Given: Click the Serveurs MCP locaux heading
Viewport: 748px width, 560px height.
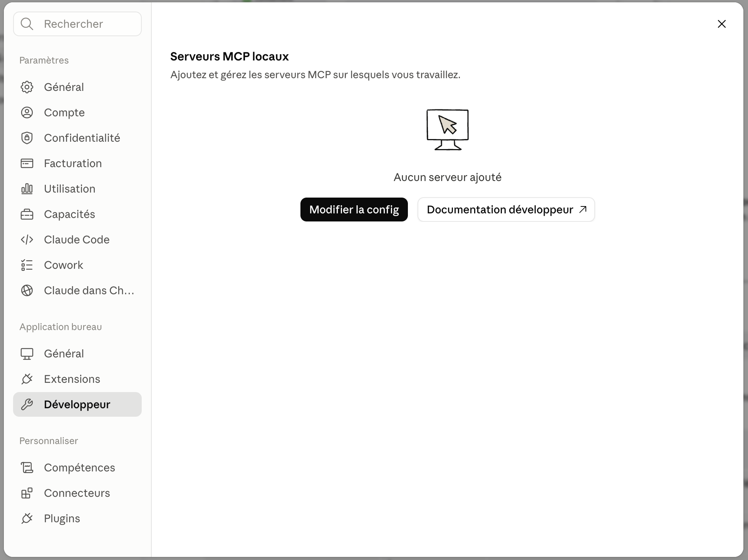Looking at the screenshot, I should [230, 57].
